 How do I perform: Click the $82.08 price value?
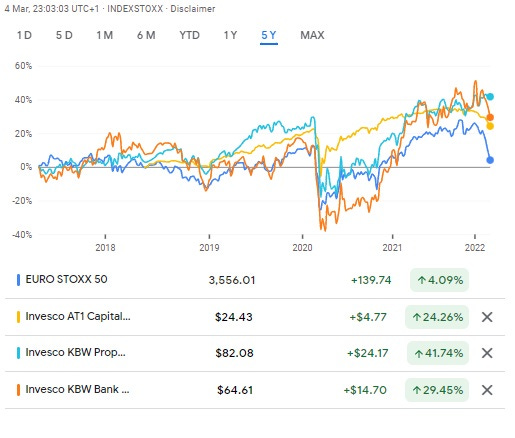tap(234, 353)
